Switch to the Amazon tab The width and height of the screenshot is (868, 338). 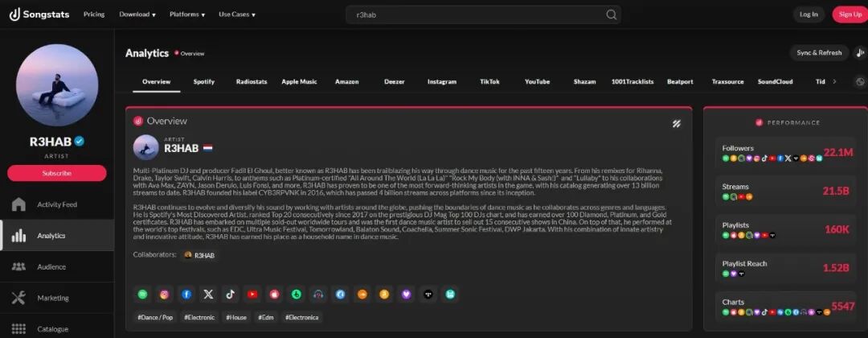tap(346, 81)
